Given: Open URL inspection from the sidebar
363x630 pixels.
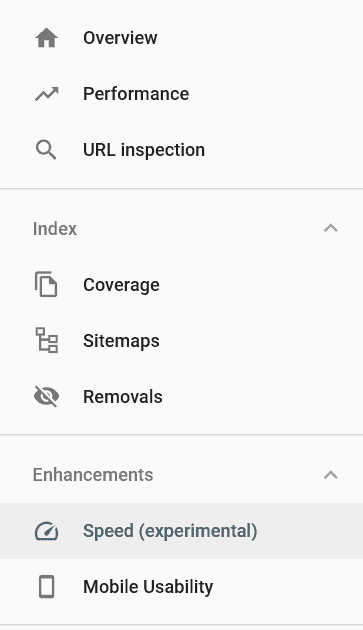Looking at the screenshot, I should (181, 150).
